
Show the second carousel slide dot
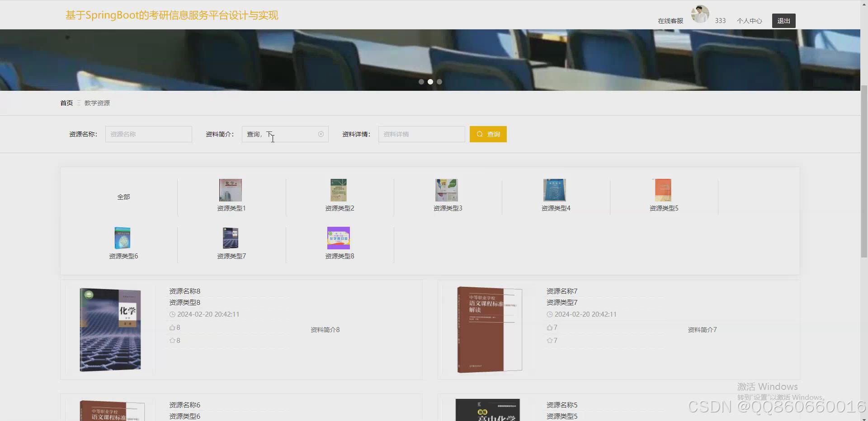click(430, 82)
